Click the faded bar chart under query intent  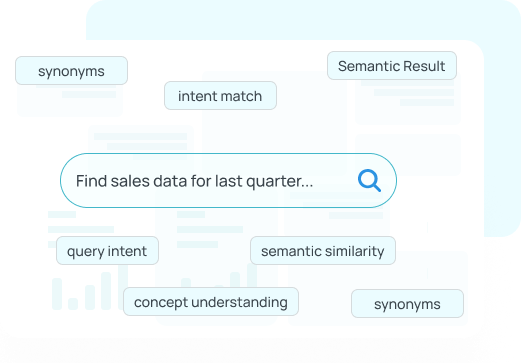(x=90, y=288)
